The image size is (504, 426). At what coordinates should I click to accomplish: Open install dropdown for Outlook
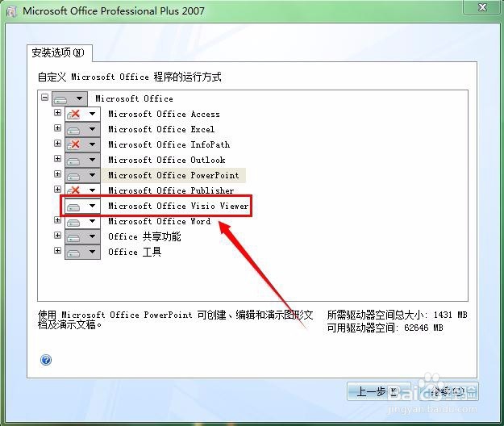[x=92, y=160]
